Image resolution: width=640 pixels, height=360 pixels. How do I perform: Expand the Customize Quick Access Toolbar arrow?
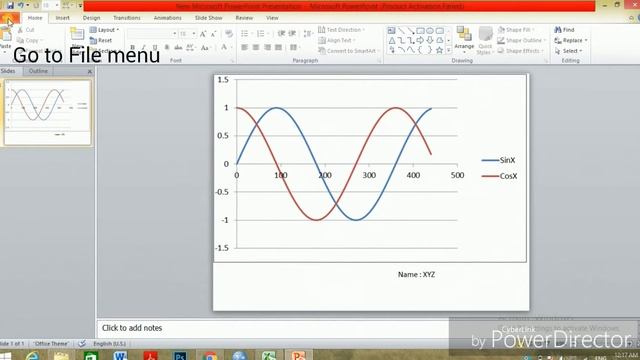pos(80,6)
